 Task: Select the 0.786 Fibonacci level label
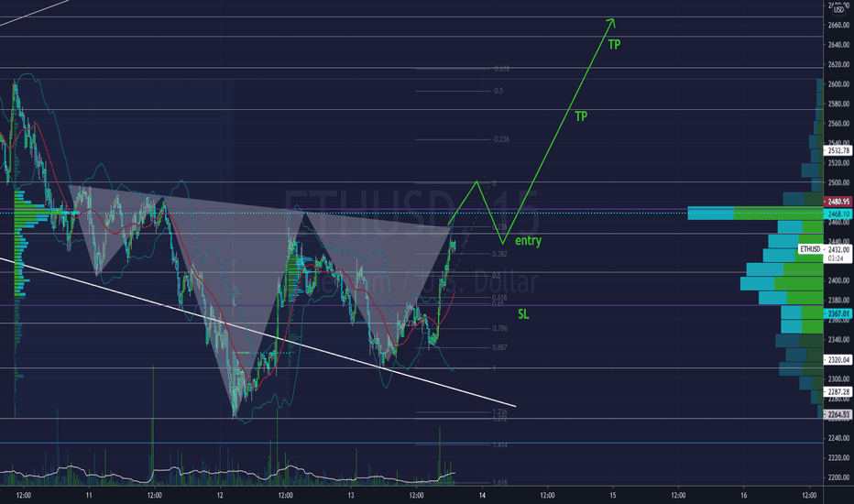[499, 328]
